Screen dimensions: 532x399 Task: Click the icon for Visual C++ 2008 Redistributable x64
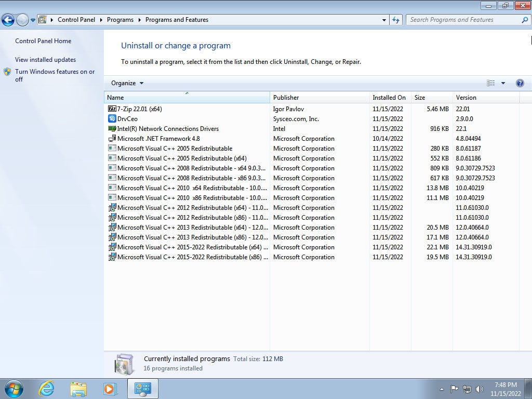pos(112,168)
